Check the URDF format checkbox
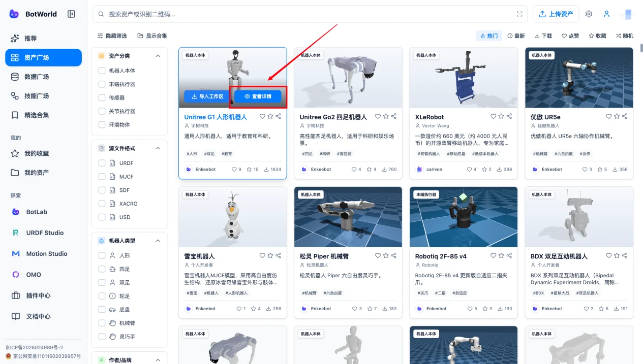Image resolution: width=643 pixels, height=364 pixels. 102,163
